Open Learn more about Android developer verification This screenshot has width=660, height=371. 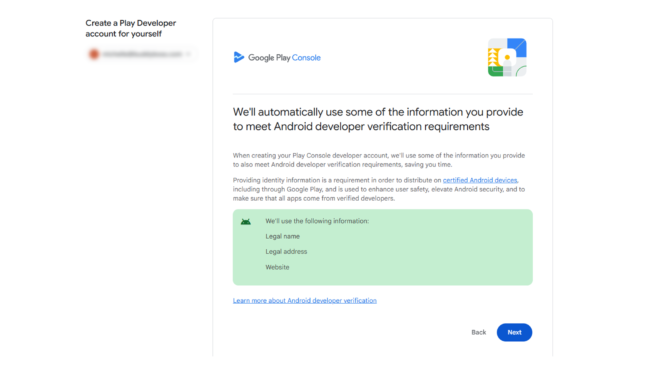tap(305, 300)
